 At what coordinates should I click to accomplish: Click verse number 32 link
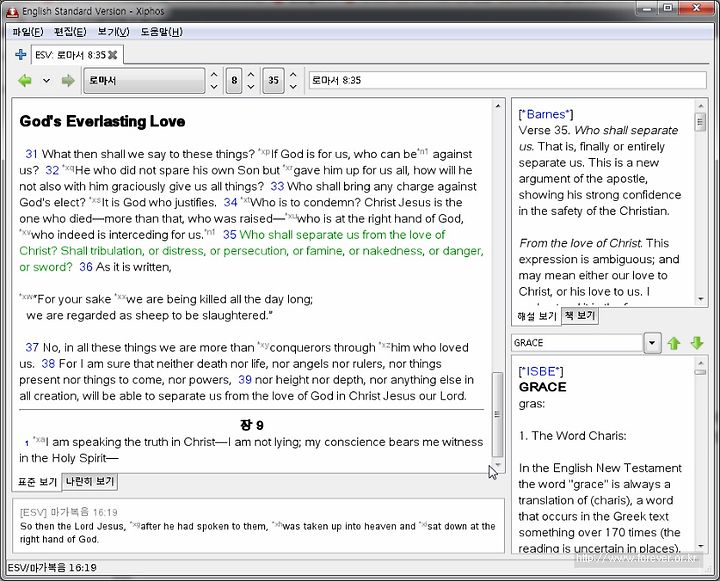52,170
